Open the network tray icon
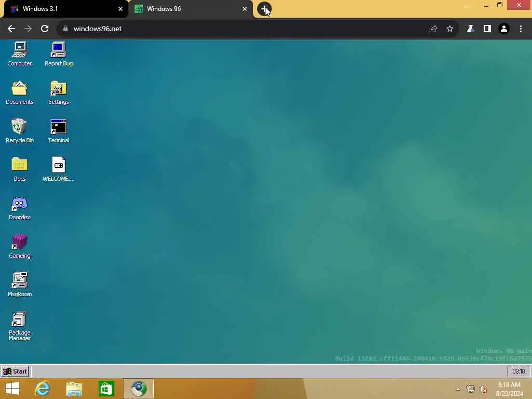 coord(470,389)
